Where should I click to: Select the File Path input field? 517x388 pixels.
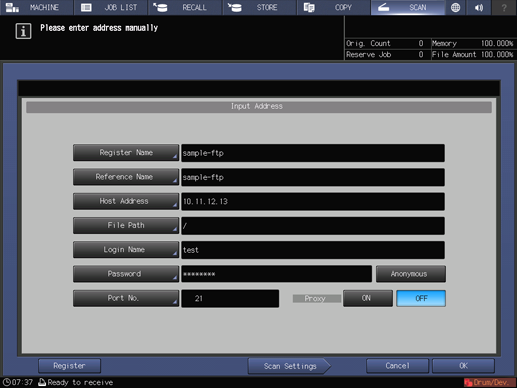point(313,226)
